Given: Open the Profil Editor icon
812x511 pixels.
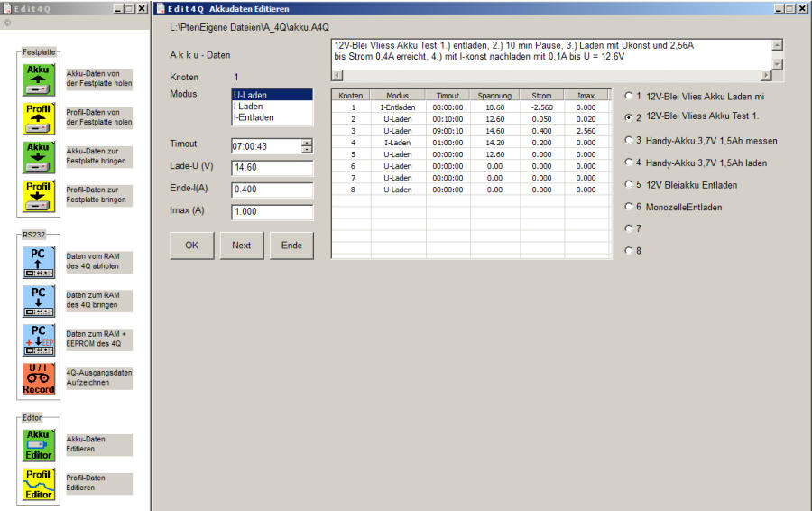Looking at the screenshot, I should [38, 483].
